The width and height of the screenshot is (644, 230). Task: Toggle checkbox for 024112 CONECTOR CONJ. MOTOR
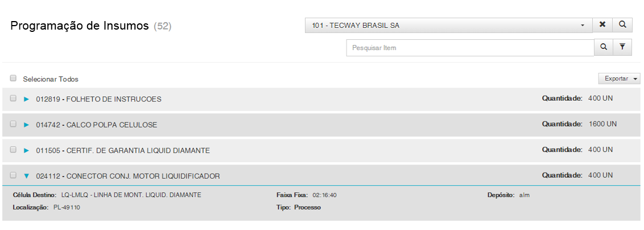13,175
